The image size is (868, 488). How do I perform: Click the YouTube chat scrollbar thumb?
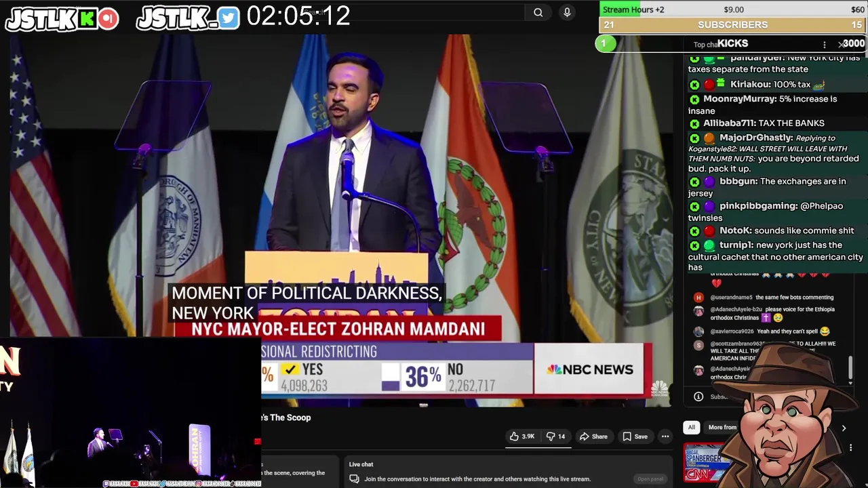pyautogui.click(x=850, y=367)
